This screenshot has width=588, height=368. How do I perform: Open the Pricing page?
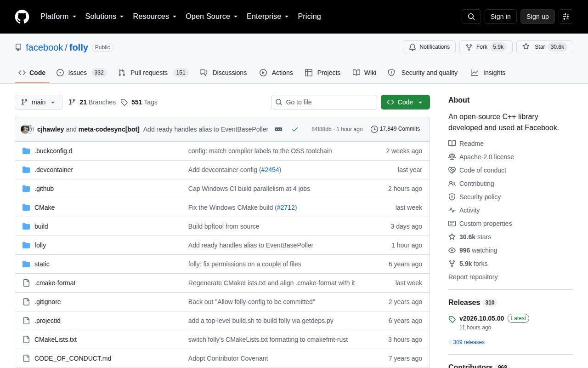click(x=309, y=17)
